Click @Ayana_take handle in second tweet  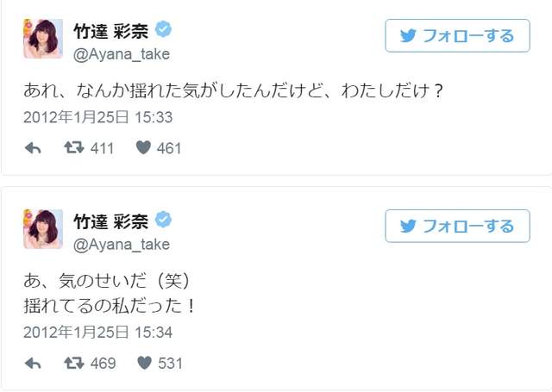click(121, 244)
